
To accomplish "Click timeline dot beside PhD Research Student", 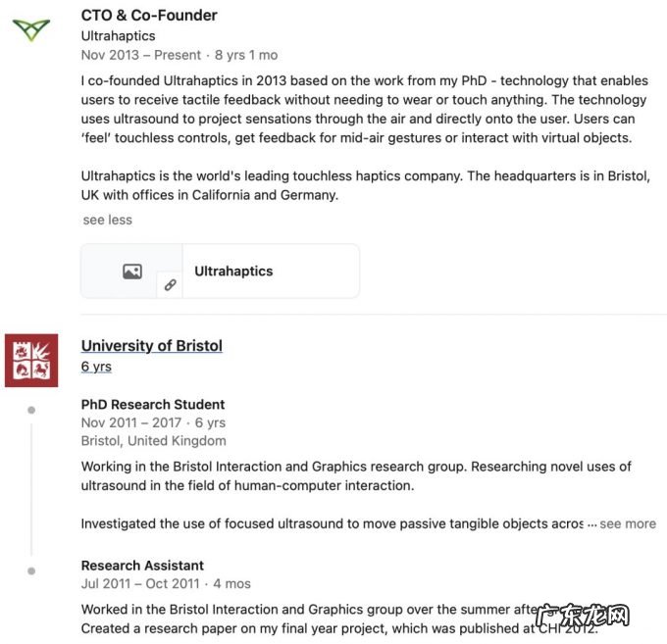I will tap(31, 410).
